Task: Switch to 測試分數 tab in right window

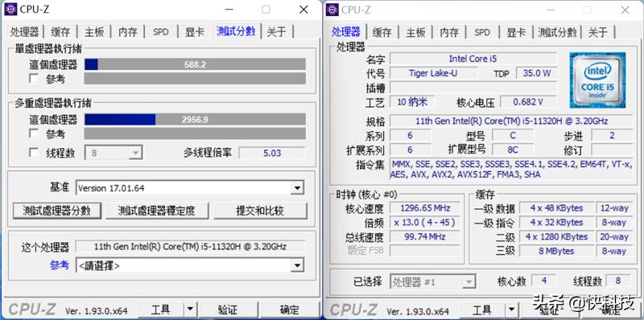Action: [x=557, y=32]
